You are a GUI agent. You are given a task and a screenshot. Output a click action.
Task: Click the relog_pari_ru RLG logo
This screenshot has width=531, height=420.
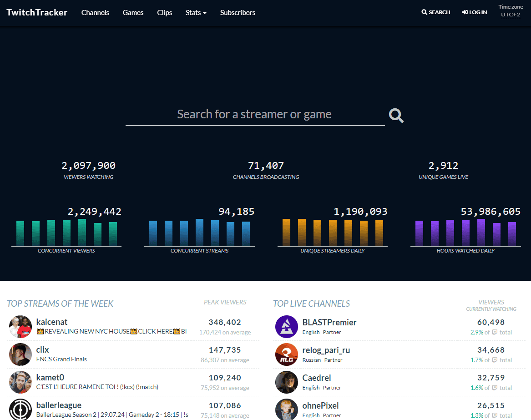coord(286,354)
